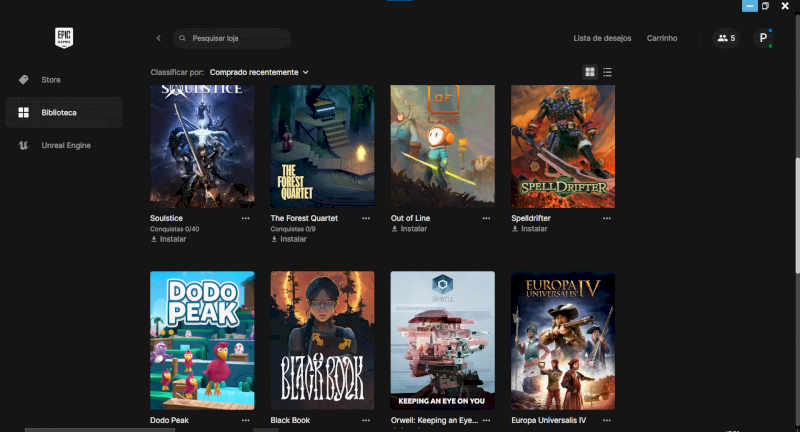Click the Unreal Engine logo icon
This screenshot has height=432, width=800.
point(23,145)
